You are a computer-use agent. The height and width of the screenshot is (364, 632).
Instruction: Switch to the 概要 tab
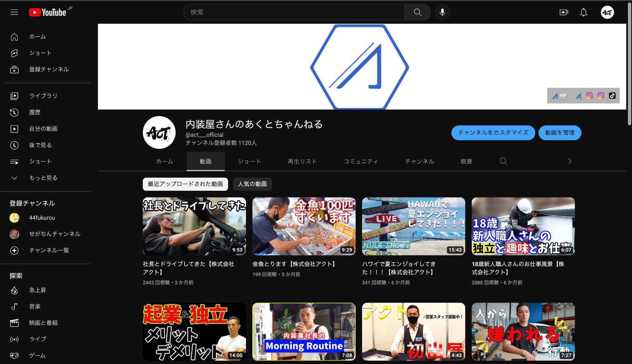coord(466,161)
